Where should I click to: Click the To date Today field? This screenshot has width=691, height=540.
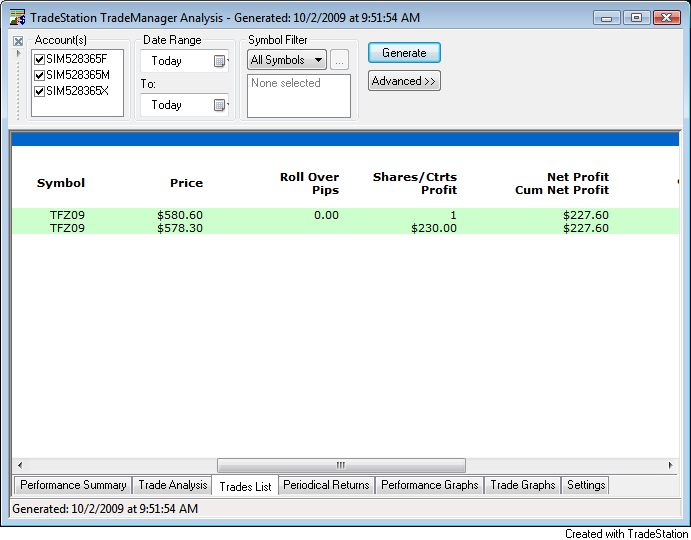184,105
